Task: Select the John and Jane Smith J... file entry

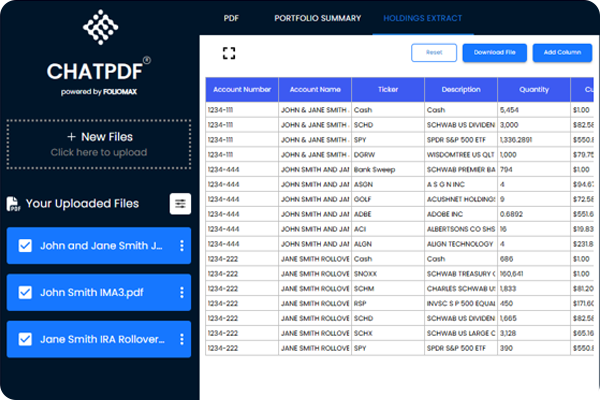Action: 99,246
